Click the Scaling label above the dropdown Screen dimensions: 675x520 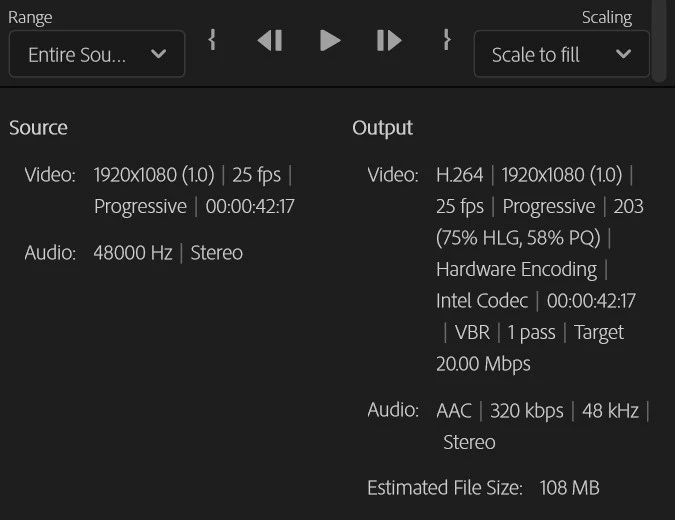pyautogui.click(x=607, y=18)
